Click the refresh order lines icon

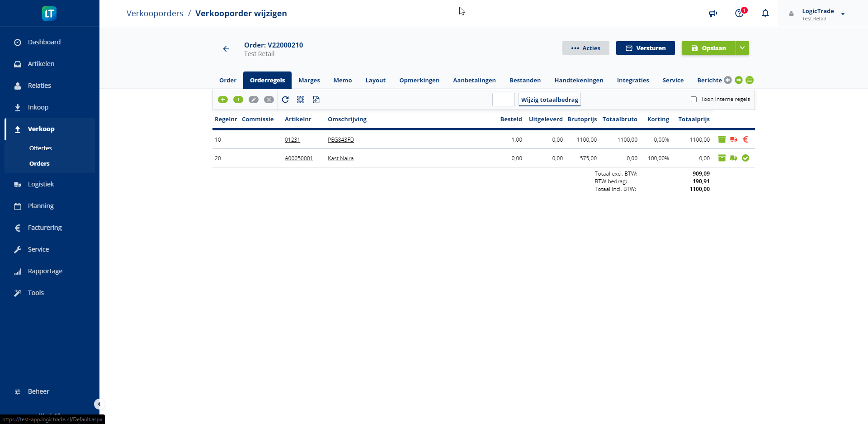tap(285, 100)
